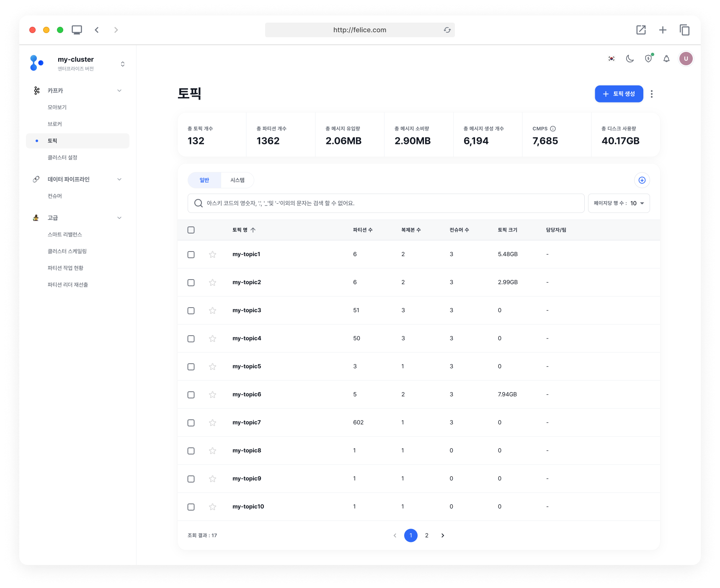Click the Korean flag language icon
Image resolution: width=720 pixels, height=588 pixels.
pos(612,59)
